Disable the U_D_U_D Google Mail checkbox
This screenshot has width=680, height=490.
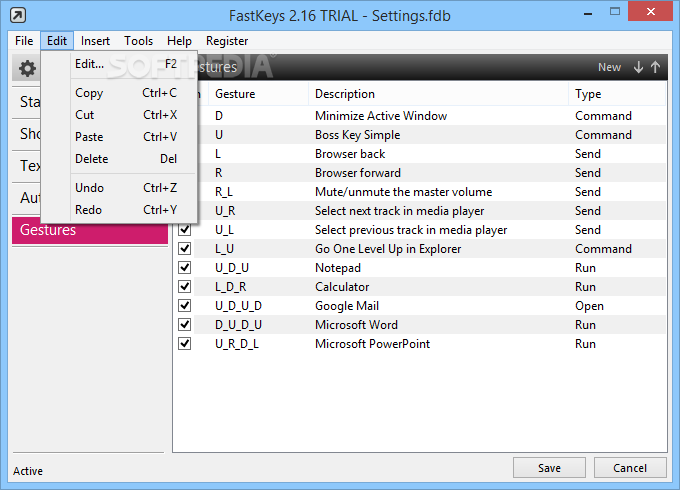click(185, 306)
